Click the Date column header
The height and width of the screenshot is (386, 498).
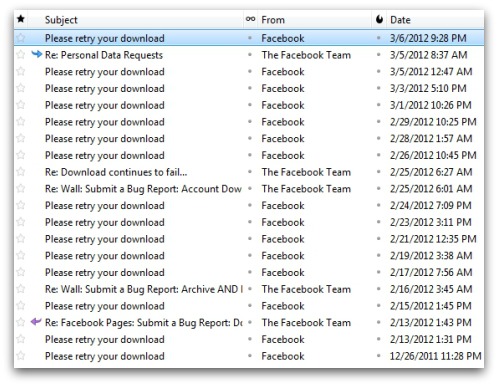pyautogui.click(x=400, y=20)
